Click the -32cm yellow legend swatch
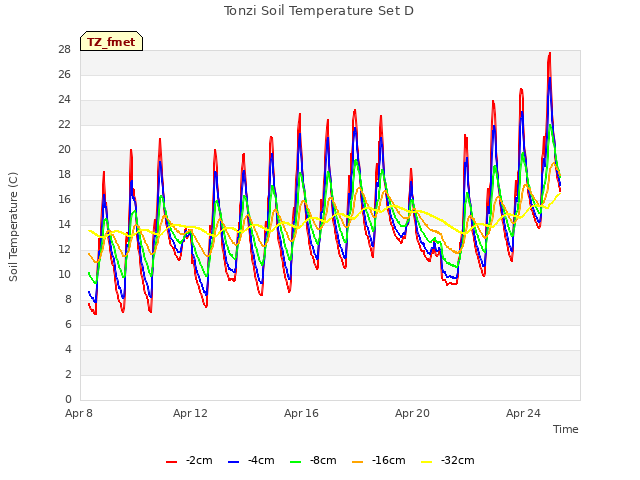The image size is (640, 480). click(x=427, y=462)
